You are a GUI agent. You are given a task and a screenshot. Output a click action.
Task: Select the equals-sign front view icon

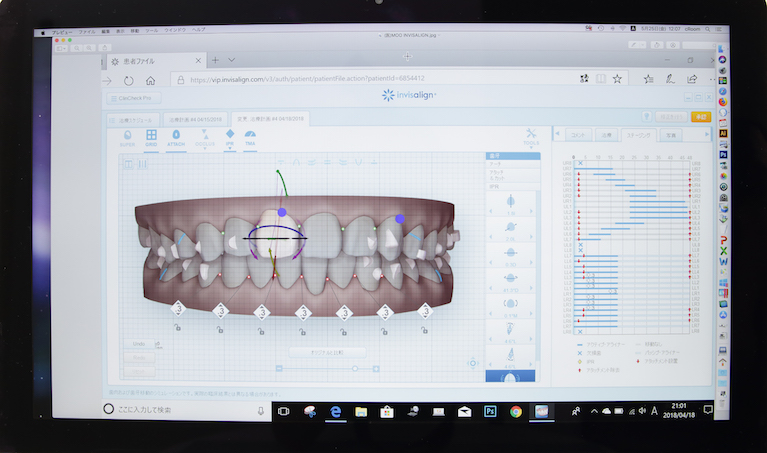tap(327, 162)
